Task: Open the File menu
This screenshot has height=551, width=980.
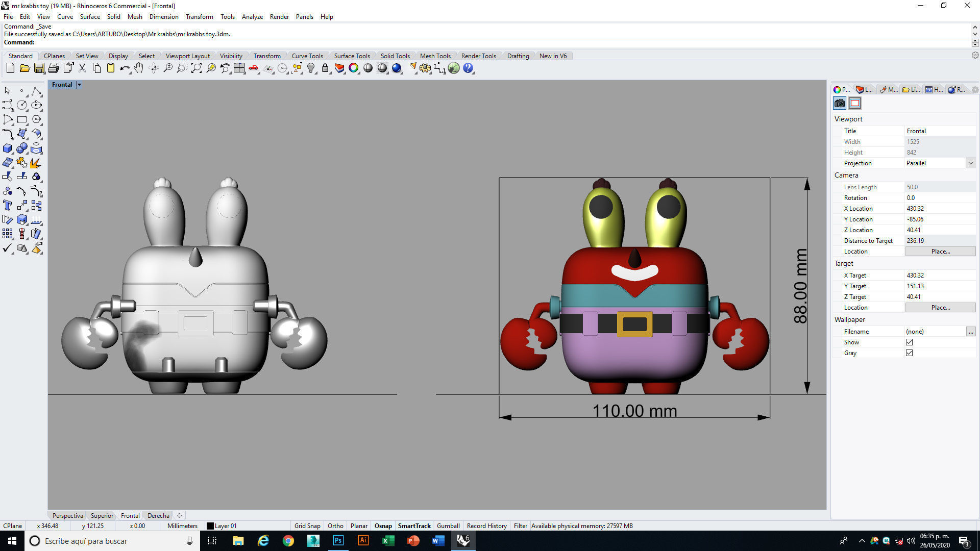Action: coord(8,17)
